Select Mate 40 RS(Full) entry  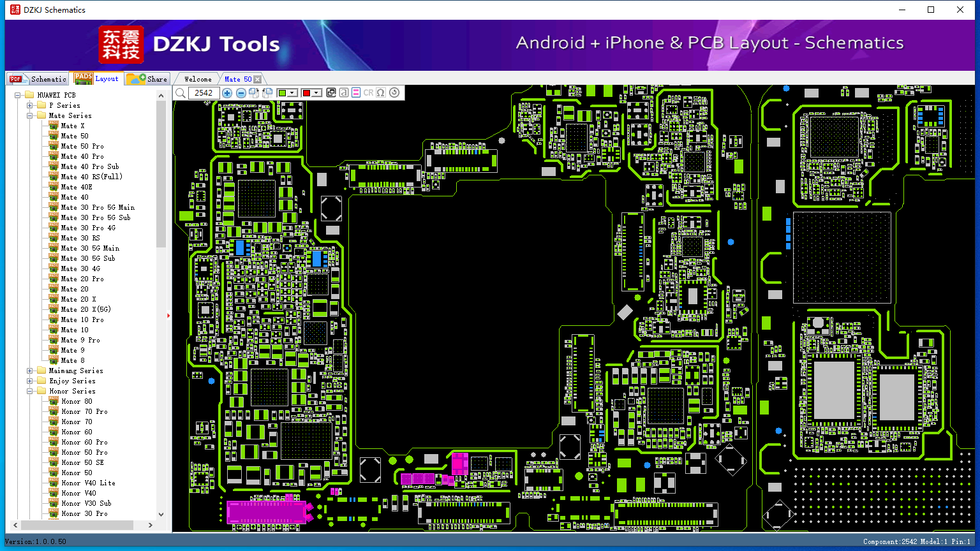click(91, 177)
